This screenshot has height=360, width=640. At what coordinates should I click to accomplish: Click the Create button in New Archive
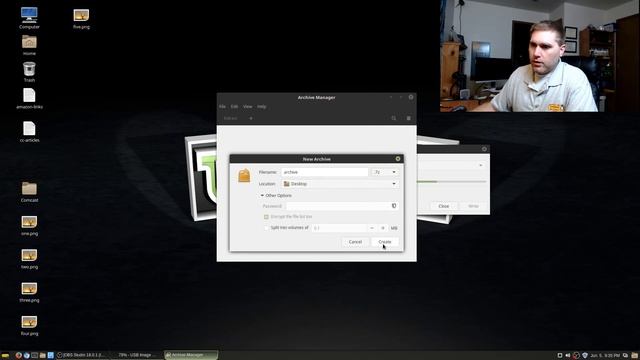pos(385,242)
